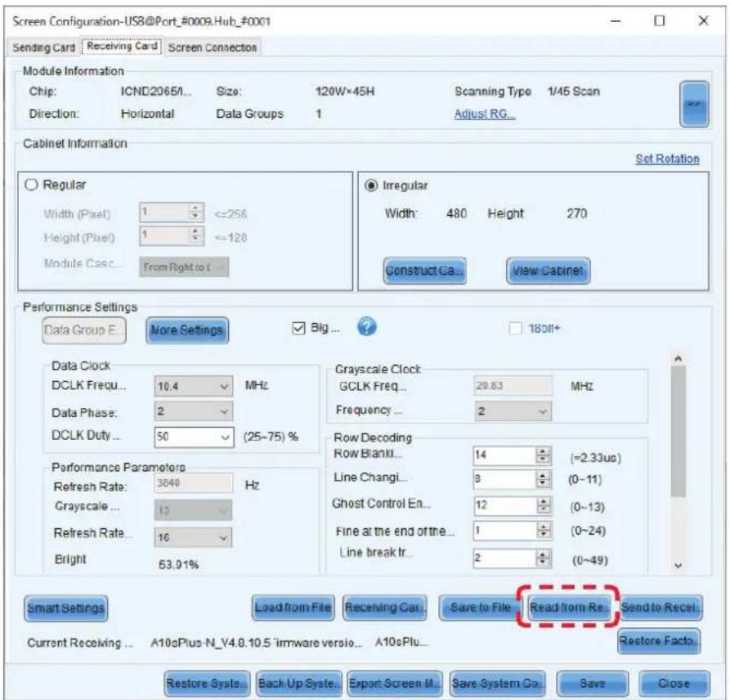Viewport: 730px width, 700px height.
Task: Click Send to Receiving Card button
Action: [661, 608]
